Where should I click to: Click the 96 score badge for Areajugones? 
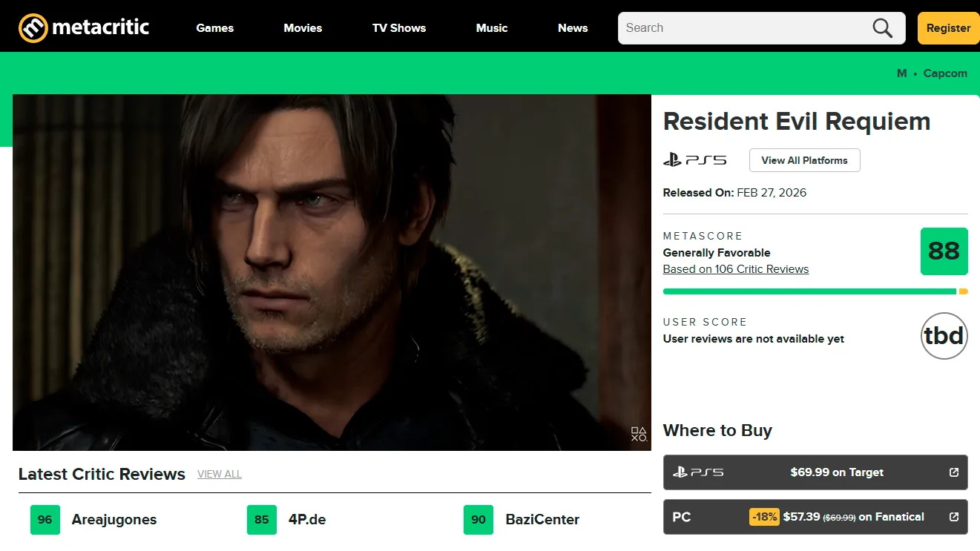45,520
